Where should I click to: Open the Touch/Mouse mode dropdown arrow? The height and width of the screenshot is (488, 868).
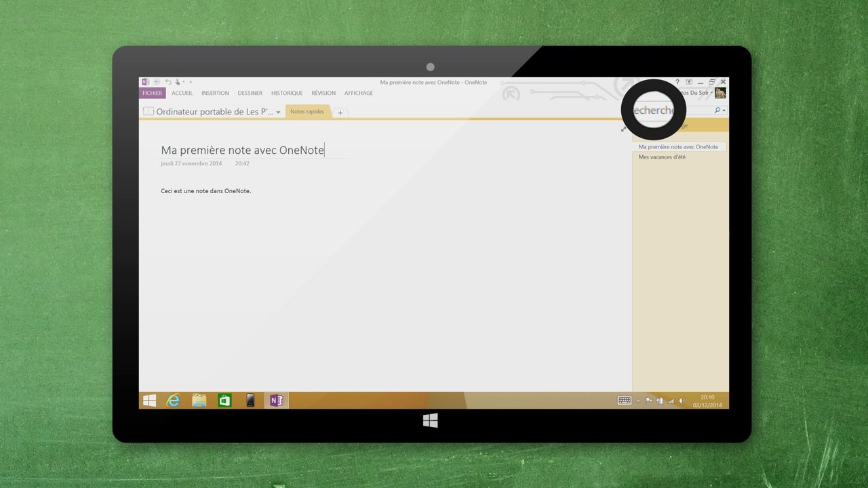(x=183, y=83)
